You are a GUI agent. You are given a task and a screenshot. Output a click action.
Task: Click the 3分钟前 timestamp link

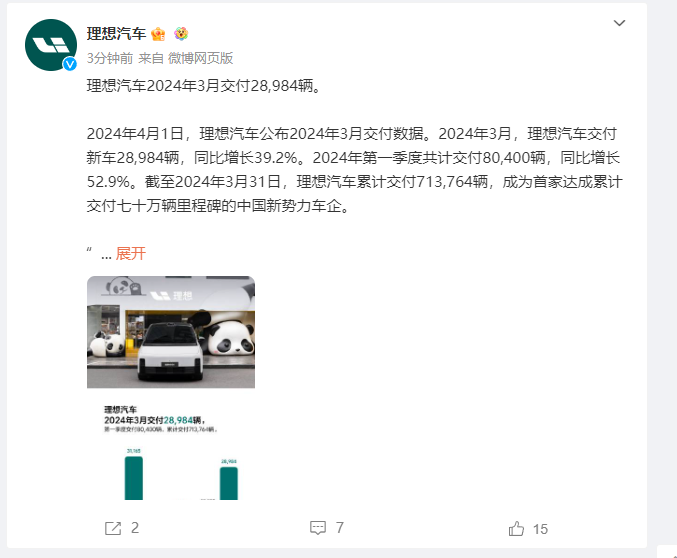coord(110,58)
